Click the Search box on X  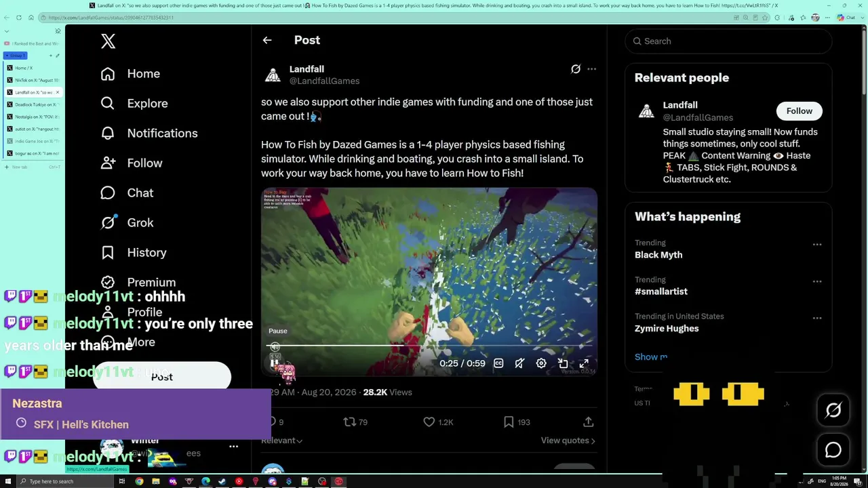click(x=728, y=41)
